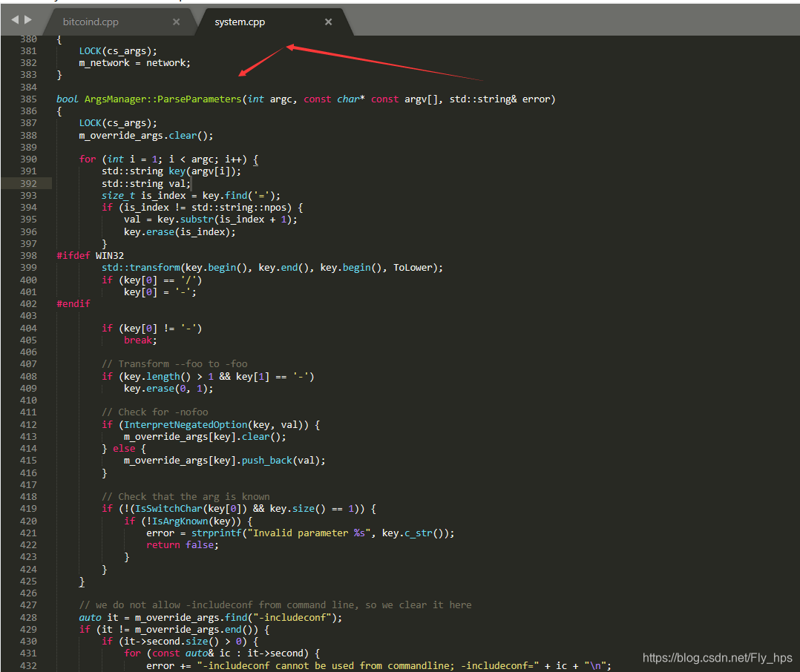This screenshot has width=800, height=672.
Task: Place cursor on 'std::string val;' line
Action: 146,183
